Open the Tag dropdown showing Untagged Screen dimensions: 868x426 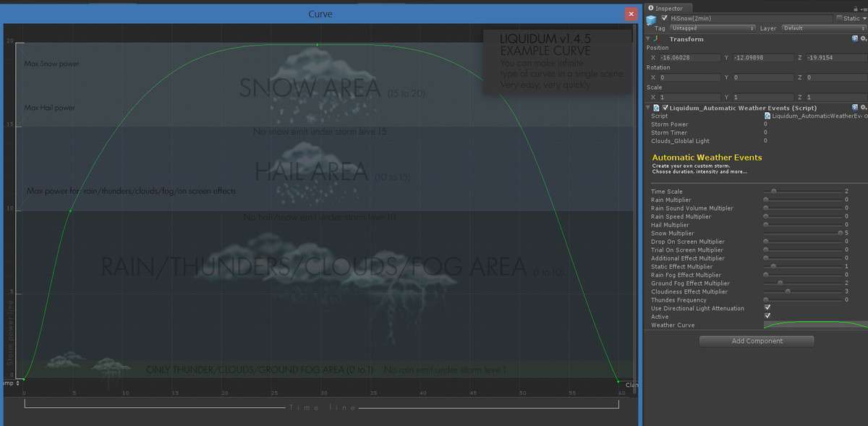[x=713, y=28]
